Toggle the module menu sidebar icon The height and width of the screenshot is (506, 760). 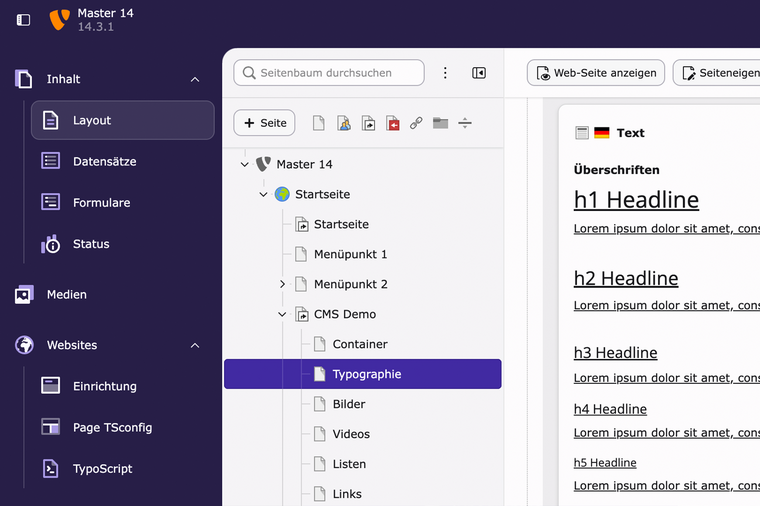click(23, 20)
